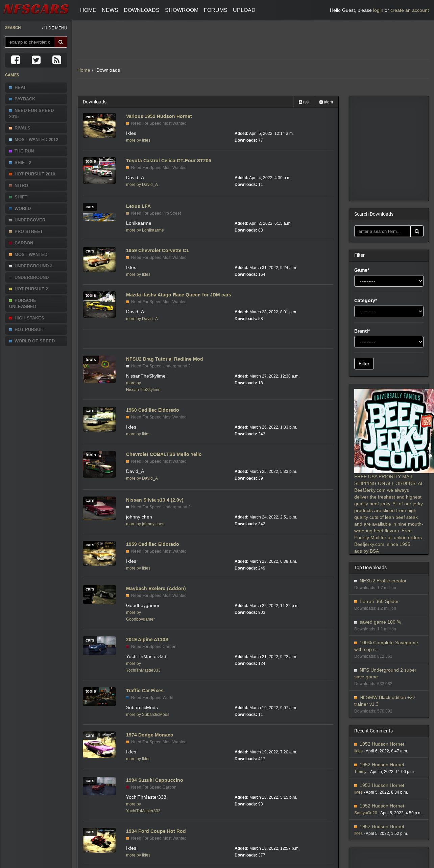View more by johnny chen
Screen dimensions: 434x868
145,524
